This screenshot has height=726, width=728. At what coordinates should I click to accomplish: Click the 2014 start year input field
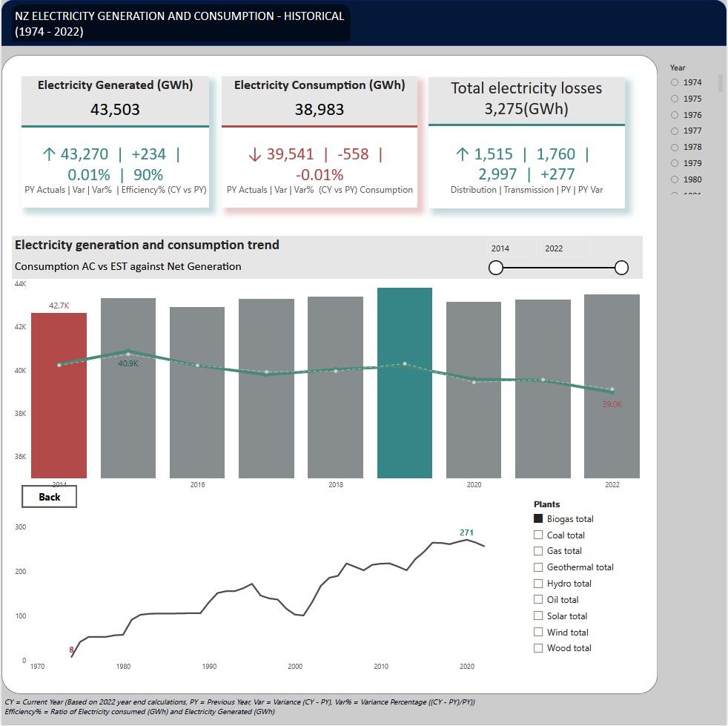[512, 248]
